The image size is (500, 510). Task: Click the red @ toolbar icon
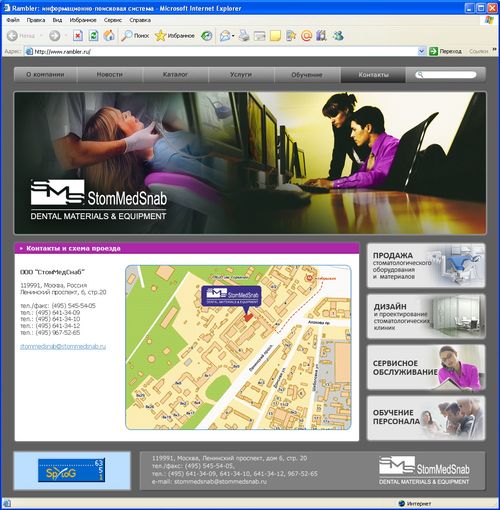tap(306, 35)
